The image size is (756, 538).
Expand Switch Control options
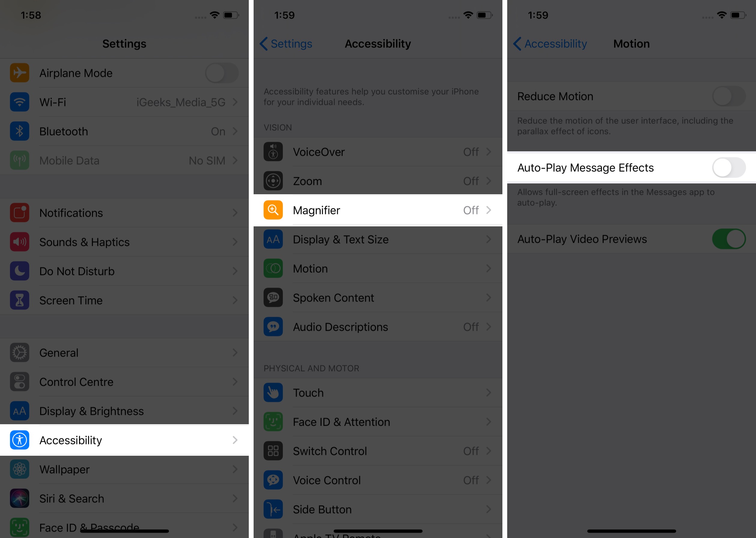[x=377, y=450]
